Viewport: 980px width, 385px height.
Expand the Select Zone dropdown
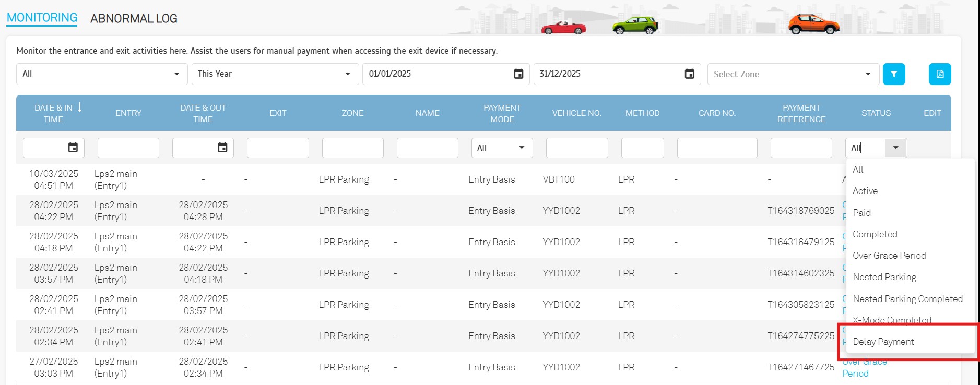(x=867, y=74)
